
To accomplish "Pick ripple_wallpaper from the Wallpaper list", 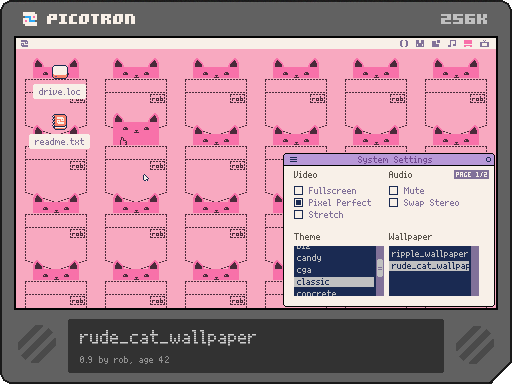I will point(430,254).
